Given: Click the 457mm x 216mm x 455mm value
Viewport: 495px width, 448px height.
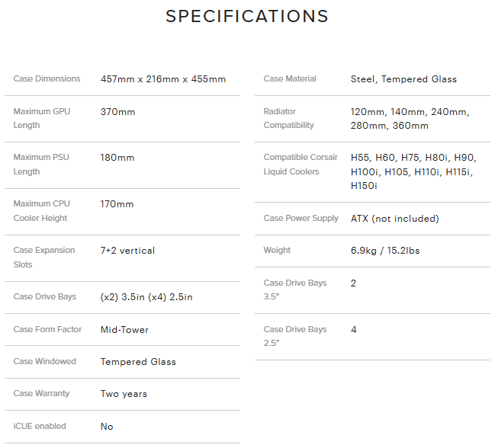Looking at the screenshot, I should 163,78.
